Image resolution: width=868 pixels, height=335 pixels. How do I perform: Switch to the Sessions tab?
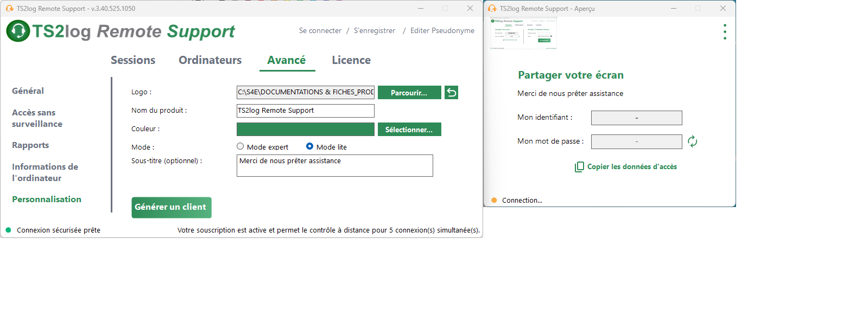[x=133, y=60]
